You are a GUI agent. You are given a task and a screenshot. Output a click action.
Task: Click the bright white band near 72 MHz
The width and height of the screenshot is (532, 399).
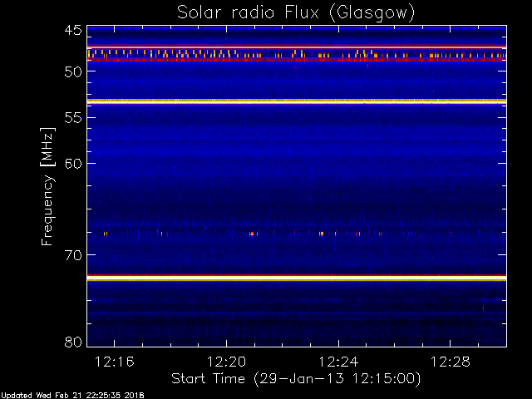(x=297, y=278)
